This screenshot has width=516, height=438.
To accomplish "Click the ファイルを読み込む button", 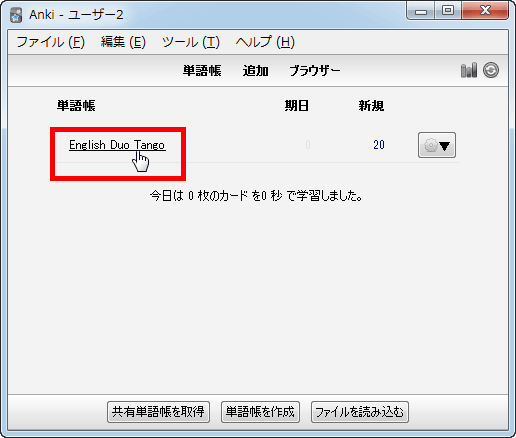I will 360,412.
